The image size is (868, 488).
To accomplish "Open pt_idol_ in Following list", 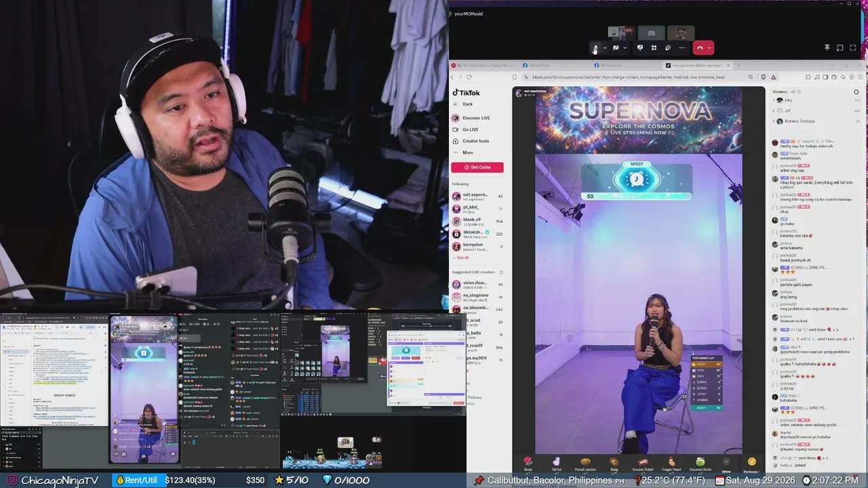I will click(x=477, y=209).
